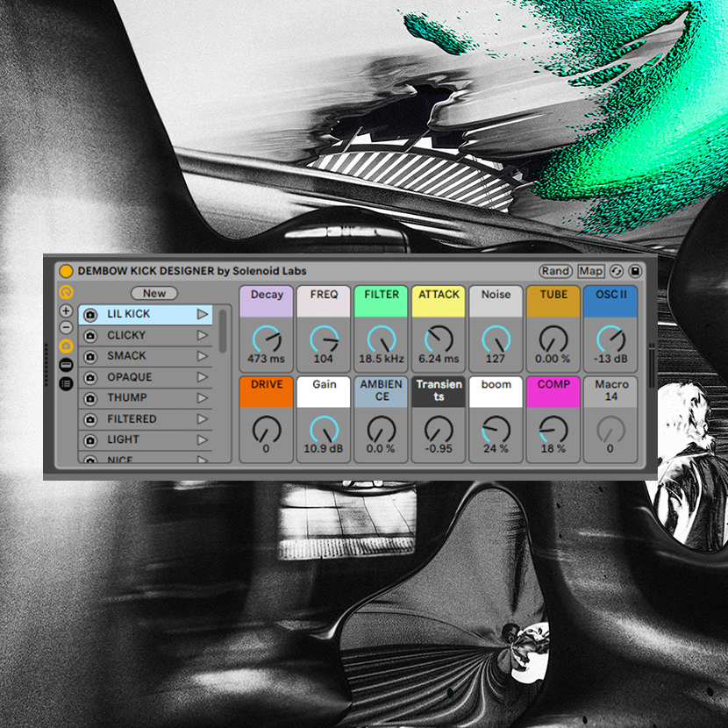Click the yellow ATTACK macro label
The width and height of the screenshot is (728, 728).
point(439,302)
